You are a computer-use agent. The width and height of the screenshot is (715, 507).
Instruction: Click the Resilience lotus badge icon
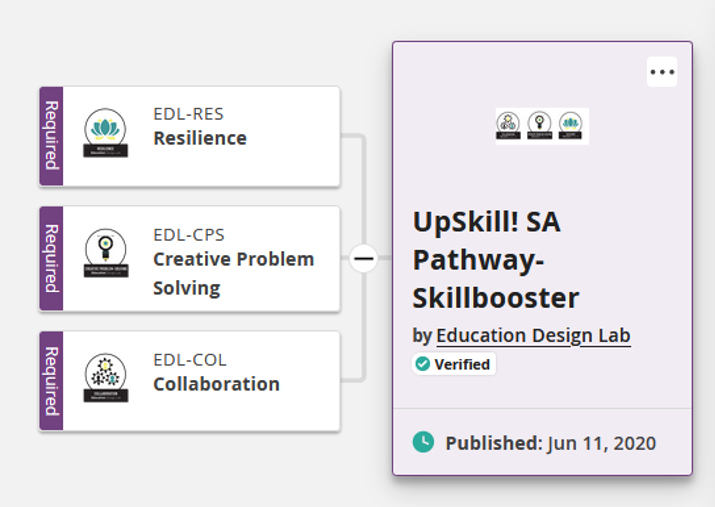[x=105, y=133]
